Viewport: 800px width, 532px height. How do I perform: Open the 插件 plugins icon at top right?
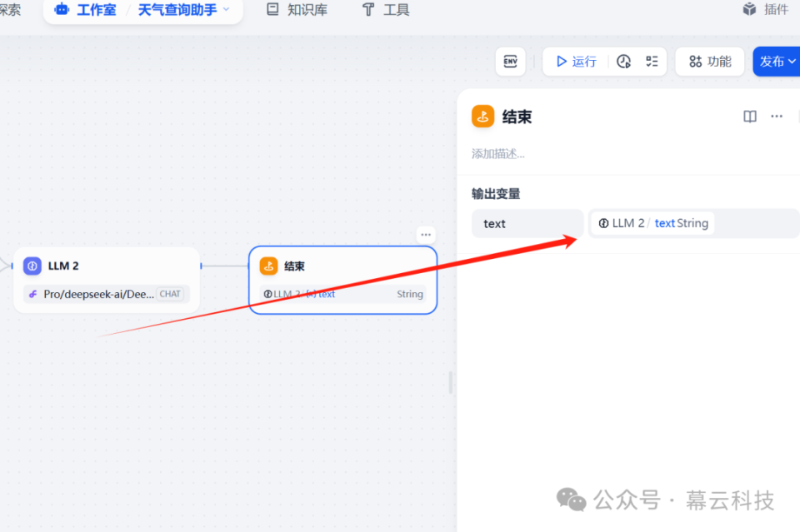pos(748,9)
